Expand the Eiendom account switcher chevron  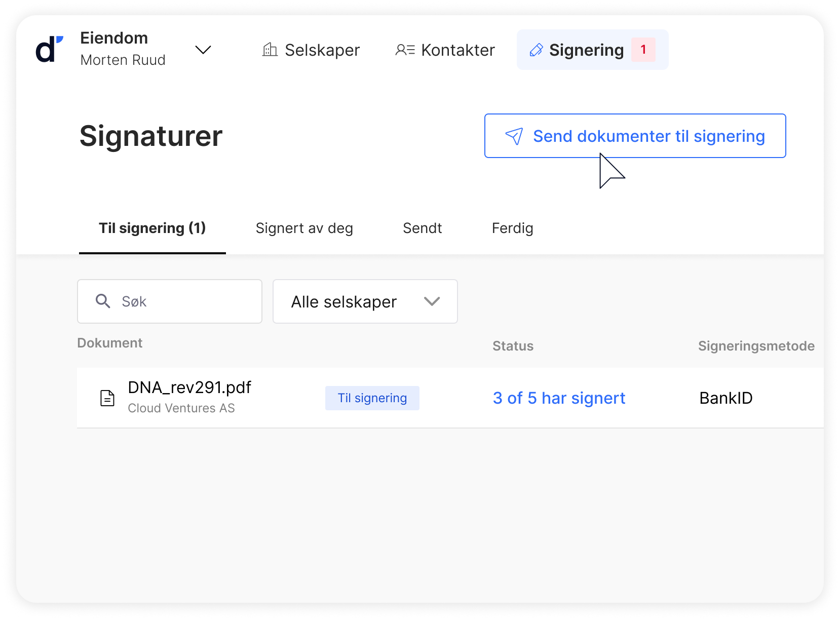tap(203, 50)
